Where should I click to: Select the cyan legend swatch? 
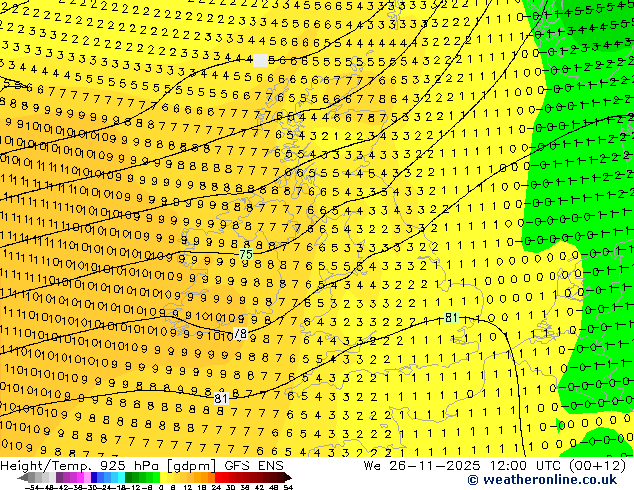pos(121,477)
